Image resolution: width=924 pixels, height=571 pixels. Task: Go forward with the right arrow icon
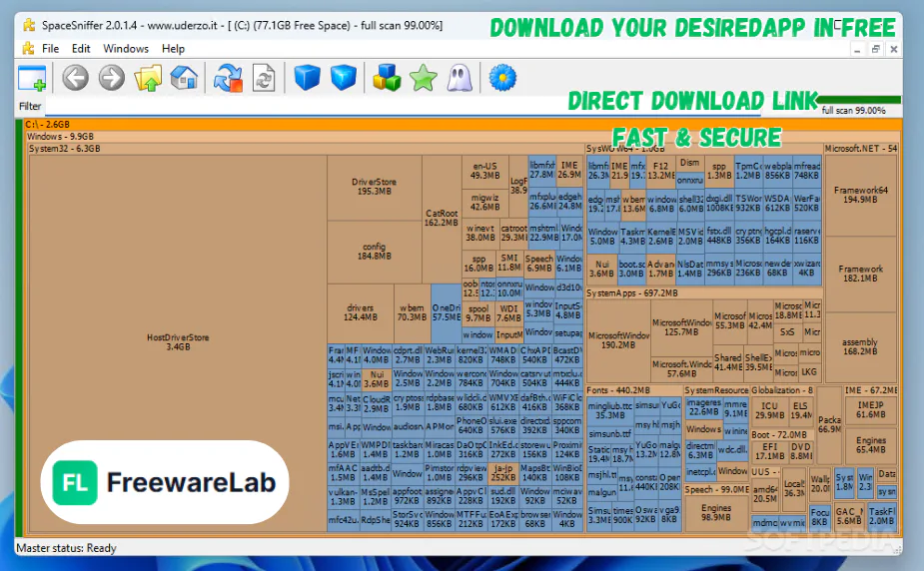112,78
